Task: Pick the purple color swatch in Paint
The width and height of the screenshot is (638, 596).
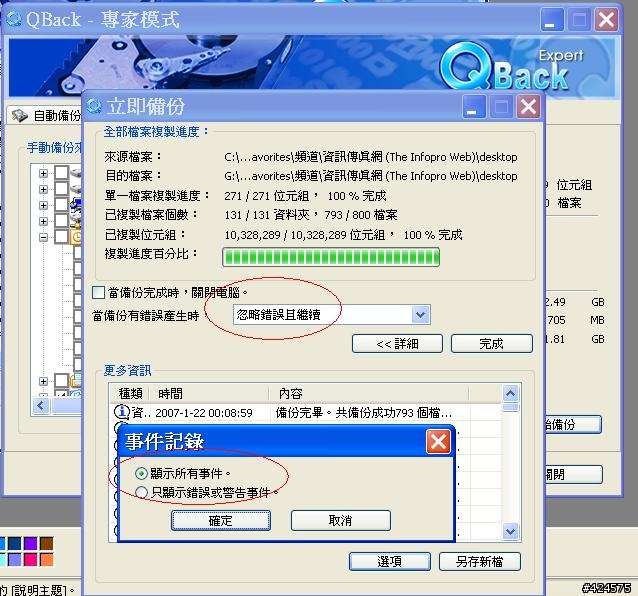Action: [x=31, y=543]
